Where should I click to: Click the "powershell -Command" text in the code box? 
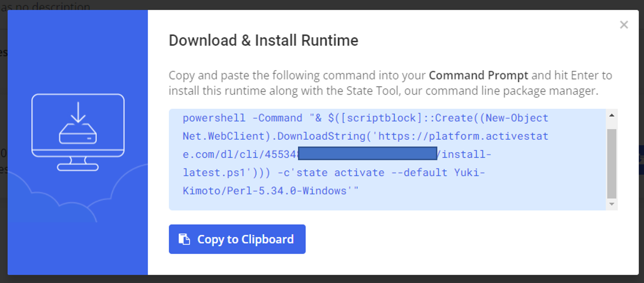(242, 118)
